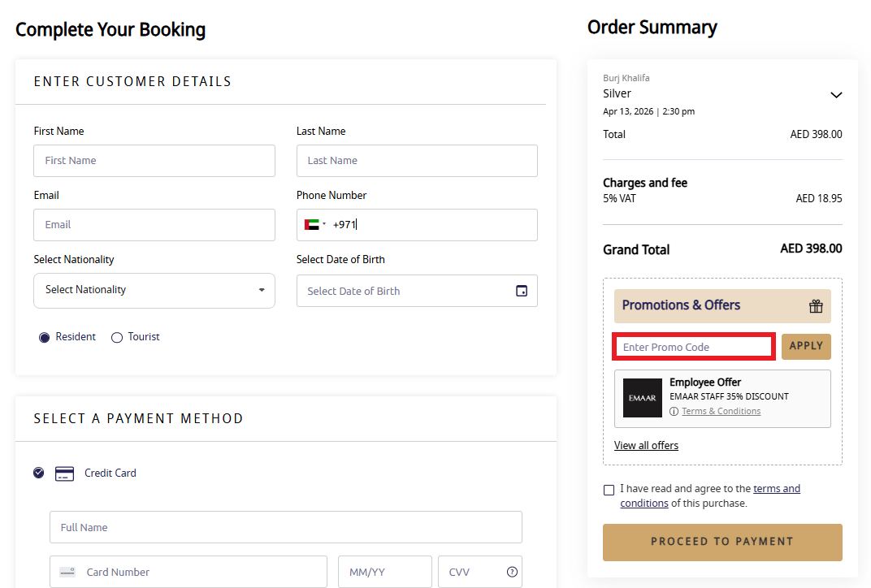Viewport: 871px width, 588px height.
Task: Click PROCEED TO PAYMENT
Action: 721,542
